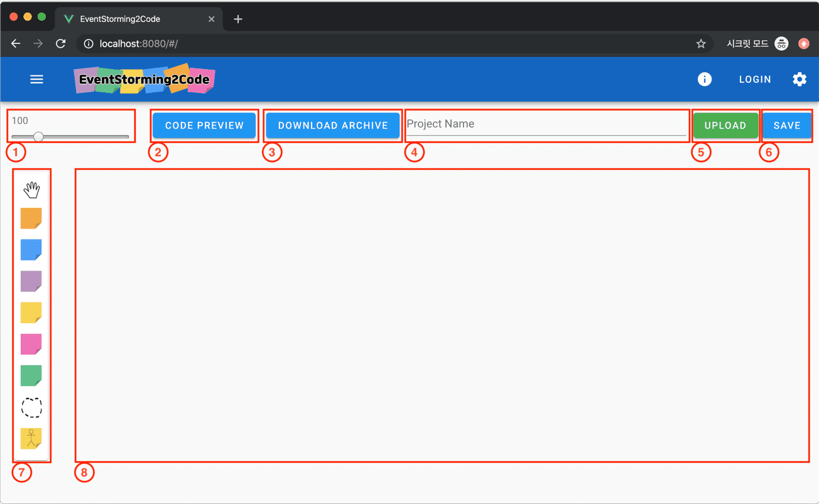Open settings via the gear icon

tap(800, 79)
